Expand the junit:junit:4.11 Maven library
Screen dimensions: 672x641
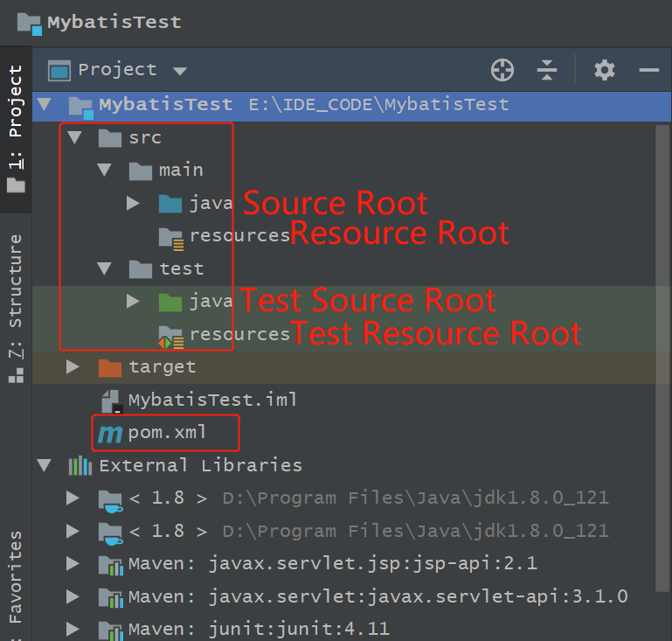73,629
